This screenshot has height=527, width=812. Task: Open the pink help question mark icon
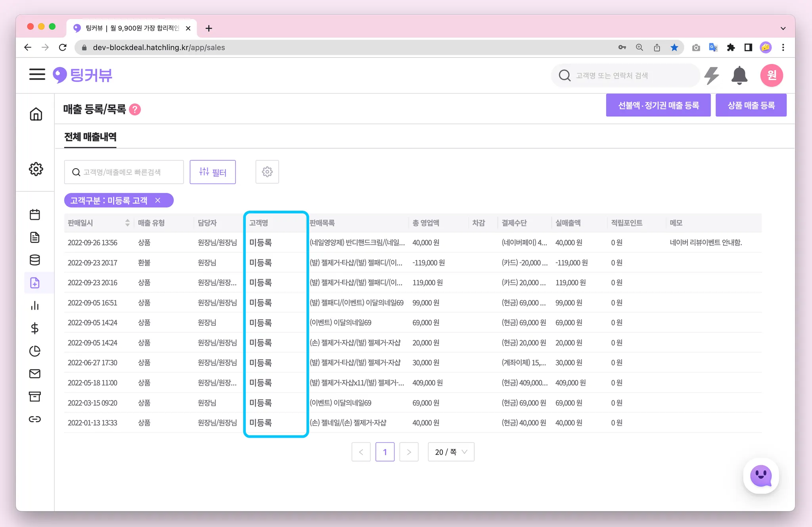click(135, 109)
